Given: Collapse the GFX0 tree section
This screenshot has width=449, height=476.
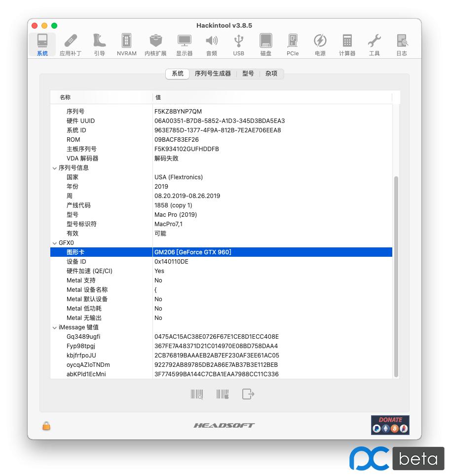Looking at the screenshot, I should pos(54,242).
